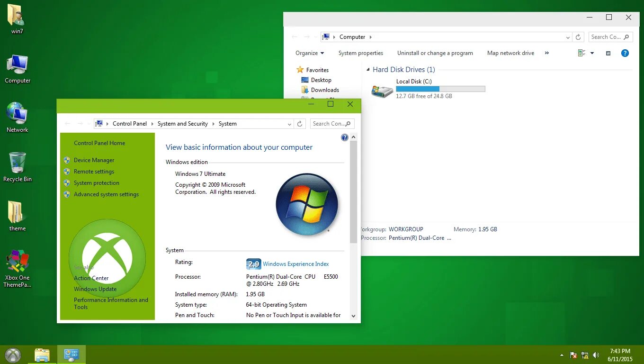Image resolution: width=644 pixels, height=364 pixels.
Task: Click the taskbar clock showing 7:43 PM
Action: pyautogui.click(x=620, y=355)
